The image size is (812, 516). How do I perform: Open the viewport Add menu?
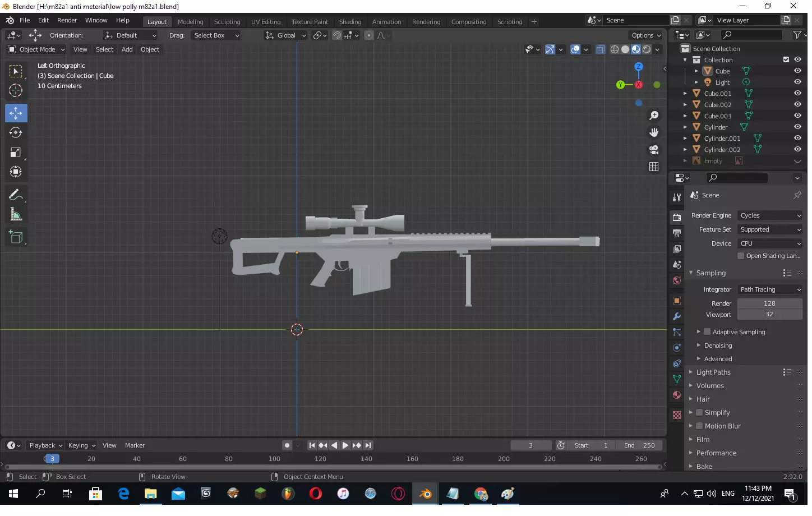(127, 50)
